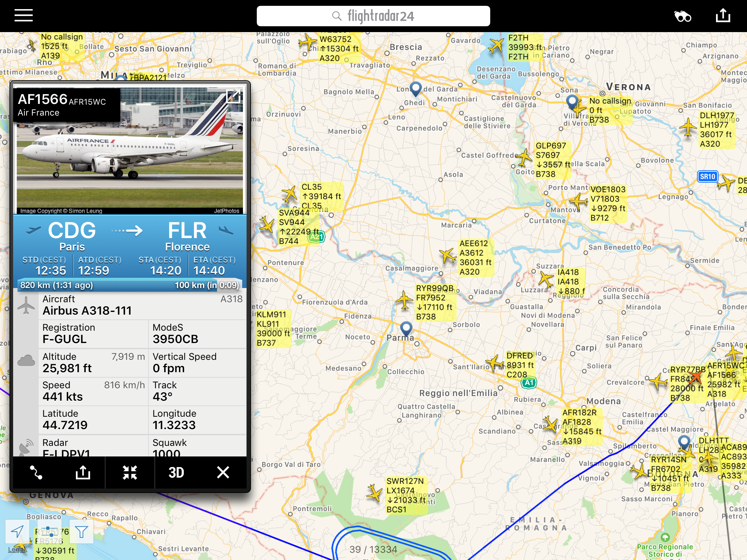Screen dimensions: 747x560
Task: Click the flightradar24 search field
Action: 373,16
